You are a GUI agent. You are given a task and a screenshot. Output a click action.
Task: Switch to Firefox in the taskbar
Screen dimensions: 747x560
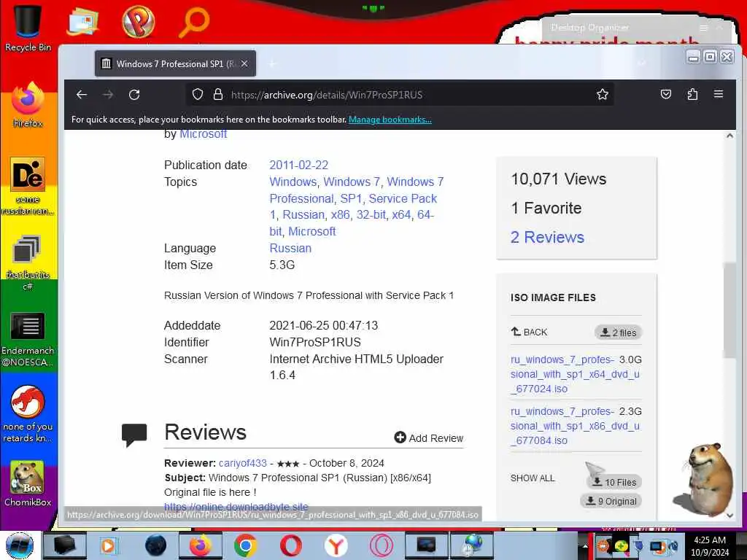[x=200, y=545]
